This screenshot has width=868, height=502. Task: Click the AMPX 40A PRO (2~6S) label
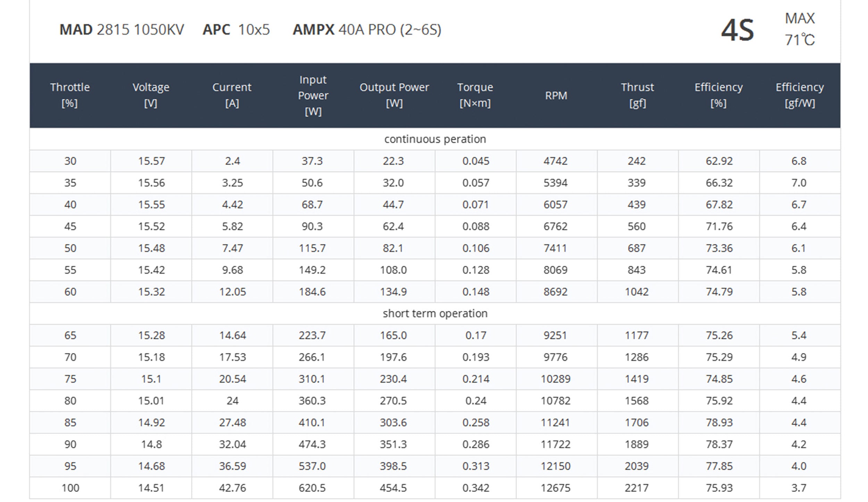(367, 30)
